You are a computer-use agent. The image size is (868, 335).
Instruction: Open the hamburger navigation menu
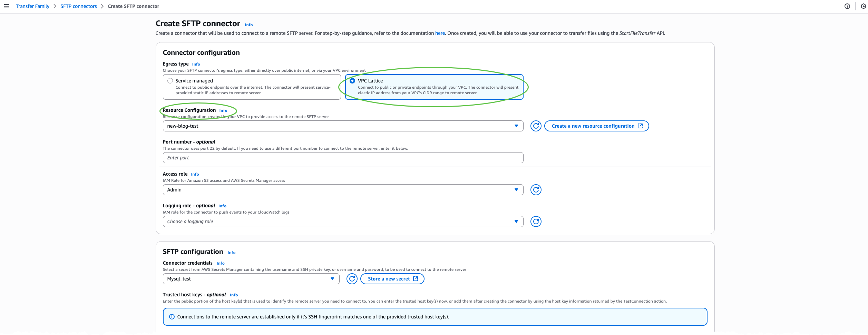tap(6, 6)
